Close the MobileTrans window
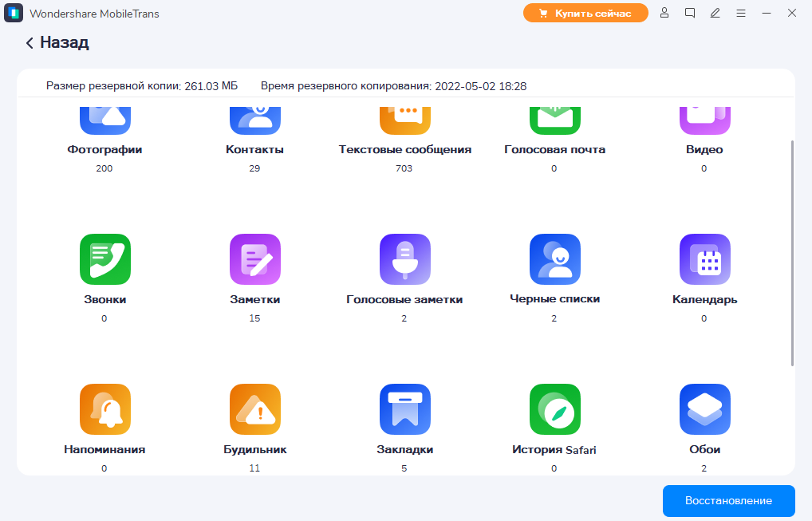812x521 pixels. (792, 13)
